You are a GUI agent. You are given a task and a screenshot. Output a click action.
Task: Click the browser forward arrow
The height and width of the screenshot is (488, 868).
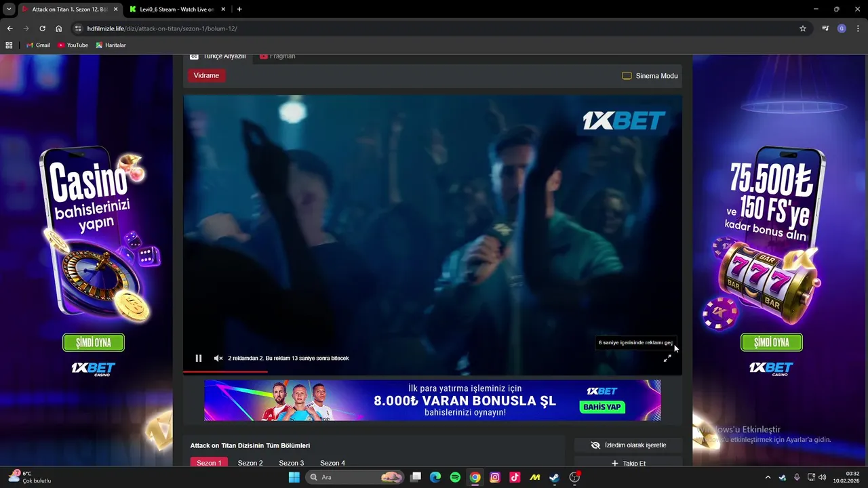pos(26,28)
